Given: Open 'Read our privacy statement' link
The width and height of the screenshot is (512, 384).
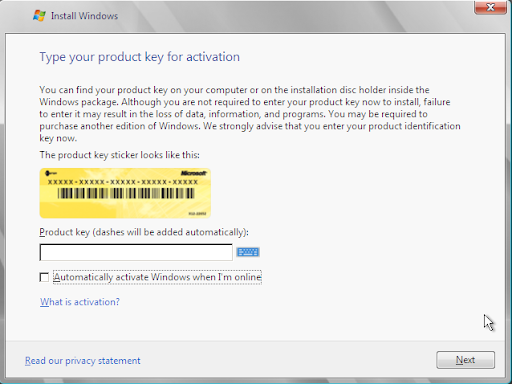Looking at the screenshot, I should coord(83,361).
